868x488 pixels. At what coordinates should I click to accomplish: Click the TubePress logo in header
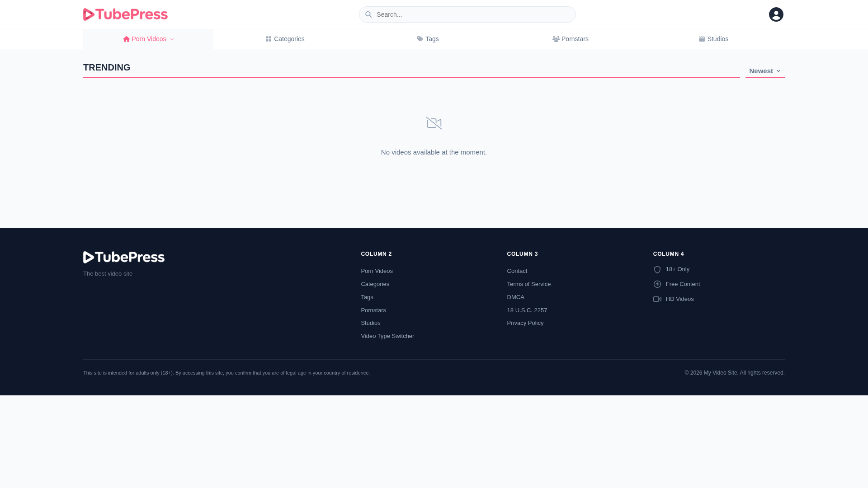125,14
